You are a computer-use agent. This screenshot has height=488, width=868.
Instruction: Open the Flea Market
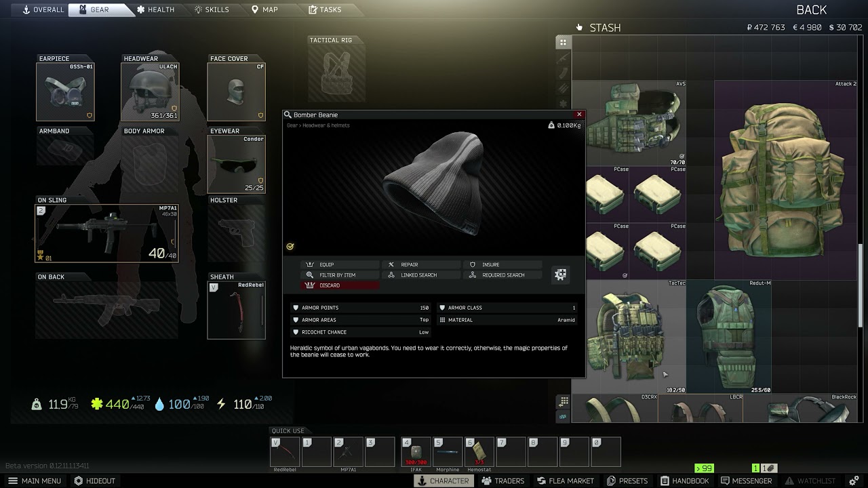(x=565, y=481)
